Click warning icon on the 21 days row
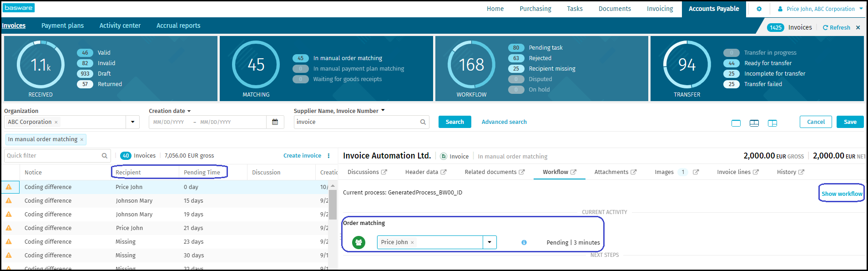This screenshot has height=271, width=868. click(x=9, y=228)
